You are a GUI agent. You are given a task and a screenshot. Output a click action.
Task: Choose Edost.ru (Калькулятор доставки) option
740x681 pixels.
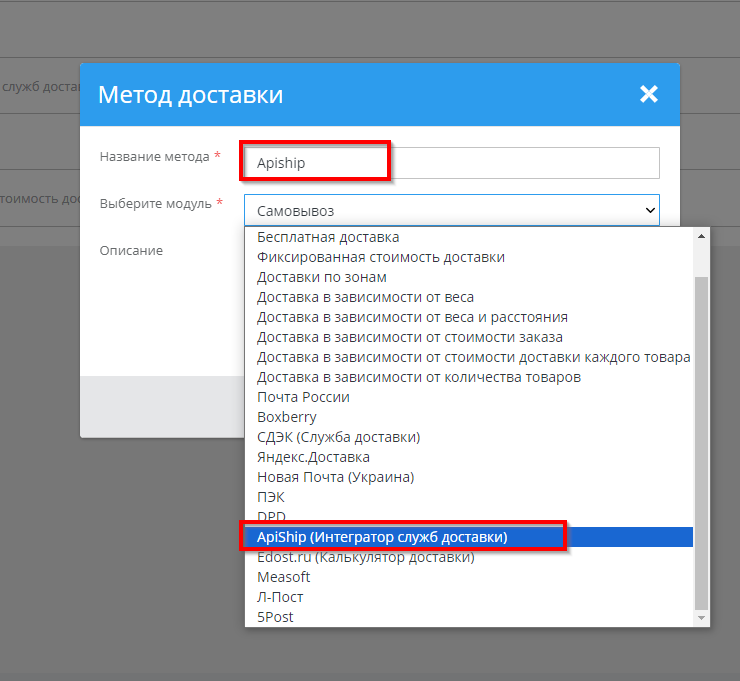click(365, 557)
